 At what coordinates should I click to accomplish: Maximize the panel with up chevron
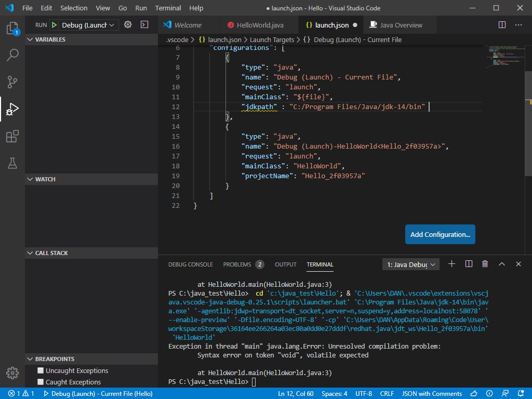[502, 264]
